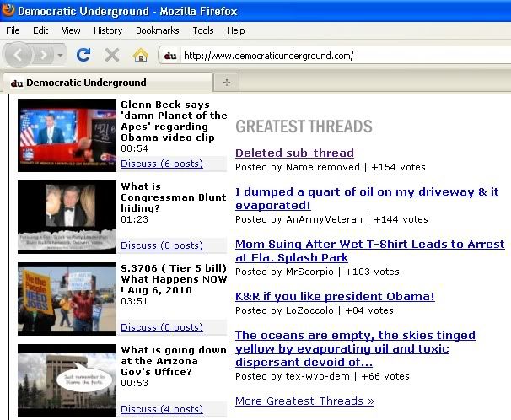Click 'Posted by tex-wyo-dem | +66 votes' text
This screenshot has width=511, height=420.
click(322, 376)
